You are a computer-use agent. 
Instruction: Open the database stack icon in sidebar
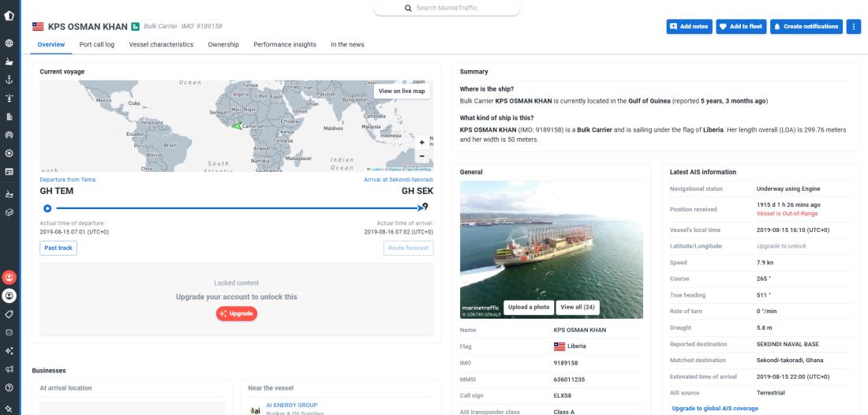(9, 333)
